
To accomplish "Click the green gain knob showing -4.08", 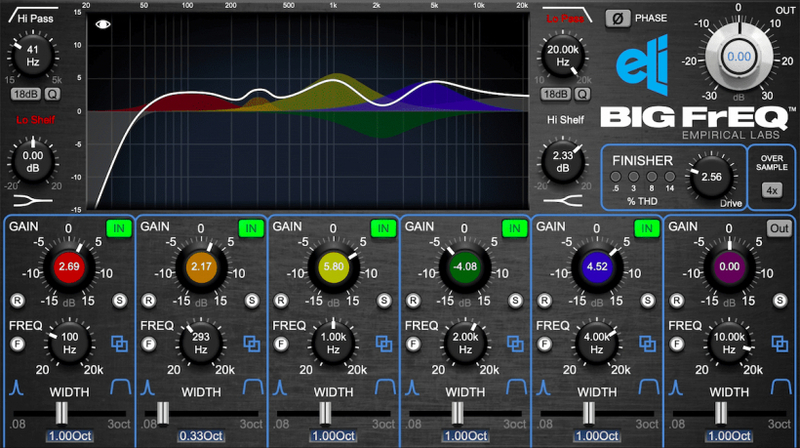I will click(465, 267).
